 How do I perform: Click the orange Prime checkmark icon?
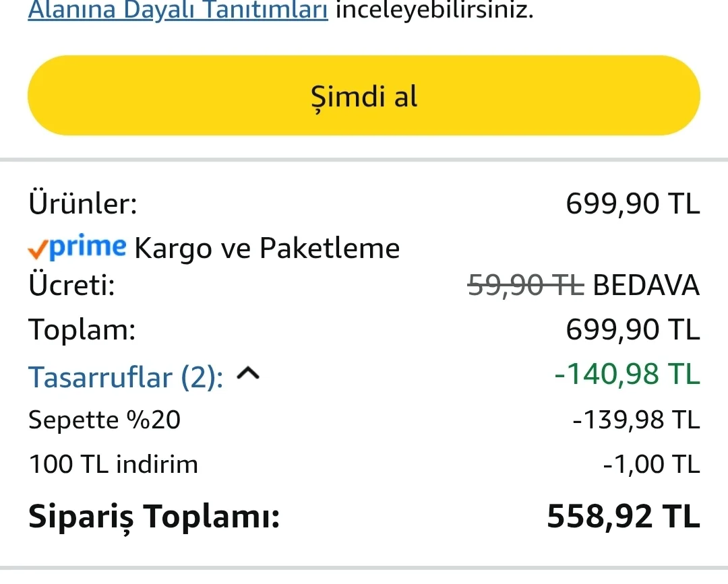(37, 250)
